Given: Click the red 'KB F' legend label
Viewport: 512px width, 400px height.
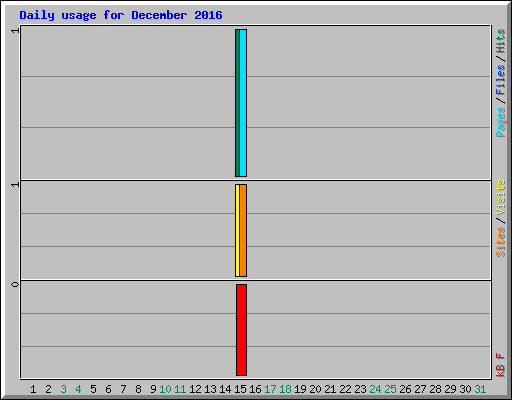Looking at the screenshot, I should tap(501, 365).
